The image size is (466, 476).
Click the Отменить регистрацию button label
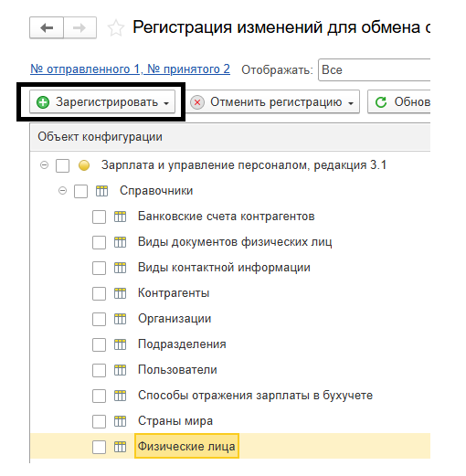click(x=276, y=102)
